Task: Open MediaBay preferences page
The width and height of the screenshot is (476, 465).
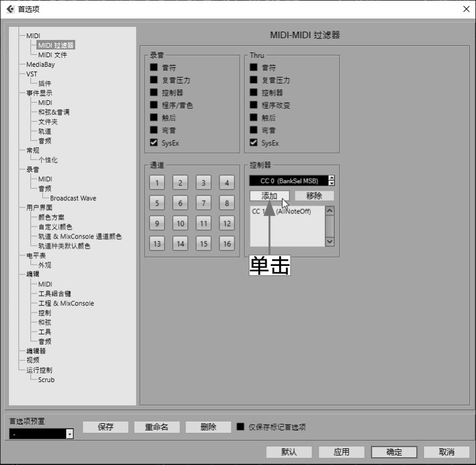Action: [40, 64]
